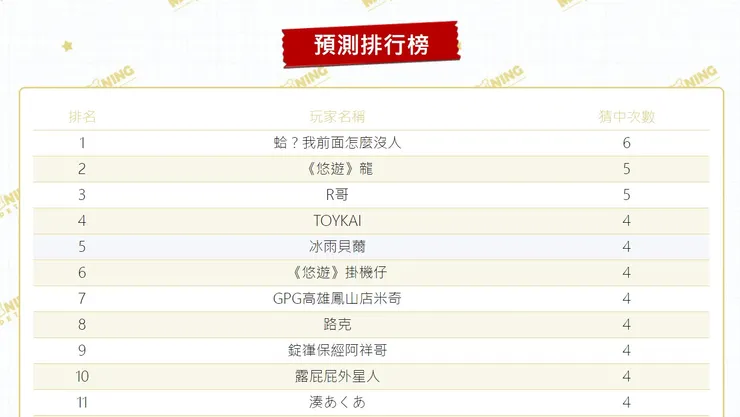This screenshot has width=740, height=417.
Task: Click the 玩家名稱 column header
Action: (337, 117)
